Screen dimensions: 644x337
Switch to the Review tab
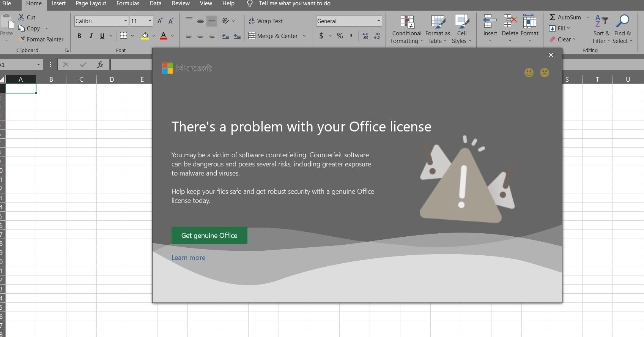[x=181, y=3]
